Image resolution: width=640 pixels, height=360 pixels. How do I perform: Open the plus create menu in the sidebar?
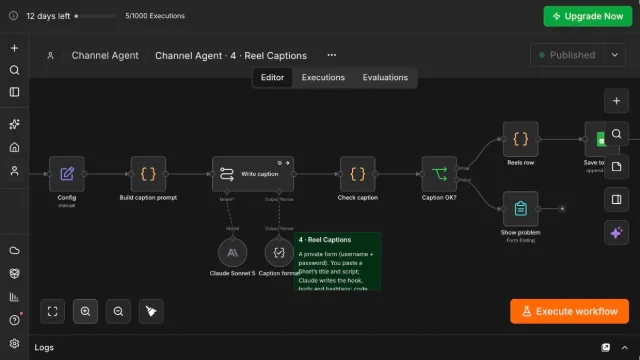tap(14, 48)
